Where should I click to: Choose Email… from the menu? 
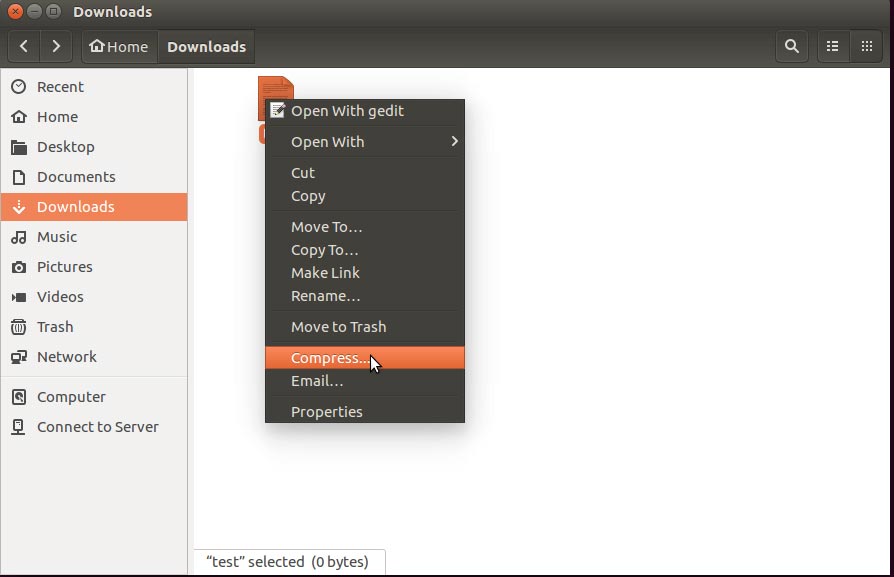tap(365, 381)
